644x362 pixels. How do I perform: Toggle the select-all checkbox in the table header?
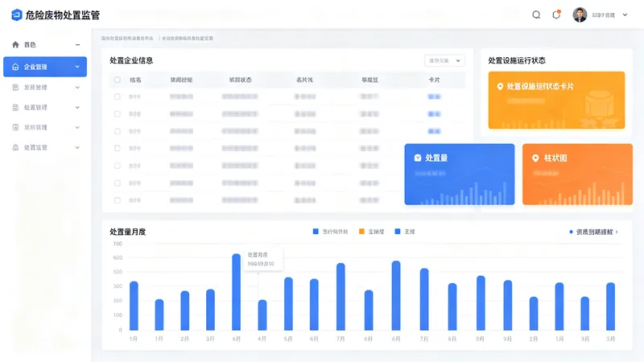click(x=118, y=80)
